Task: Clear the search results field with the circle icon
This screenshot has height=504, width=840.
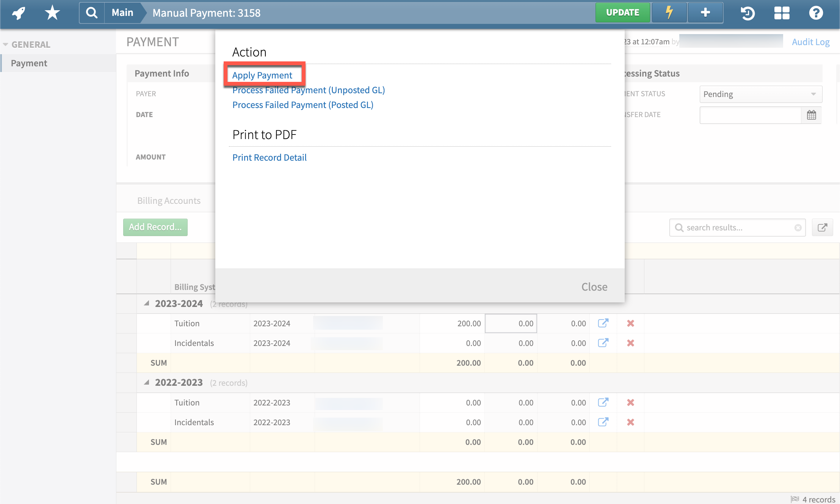Action: pos(797,227)
